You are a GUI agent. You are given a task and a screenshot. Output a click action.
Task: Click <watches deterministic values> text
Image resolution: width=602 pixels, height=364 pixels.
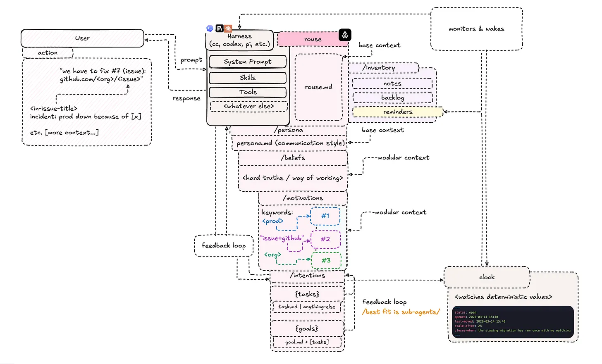(503, 297)
